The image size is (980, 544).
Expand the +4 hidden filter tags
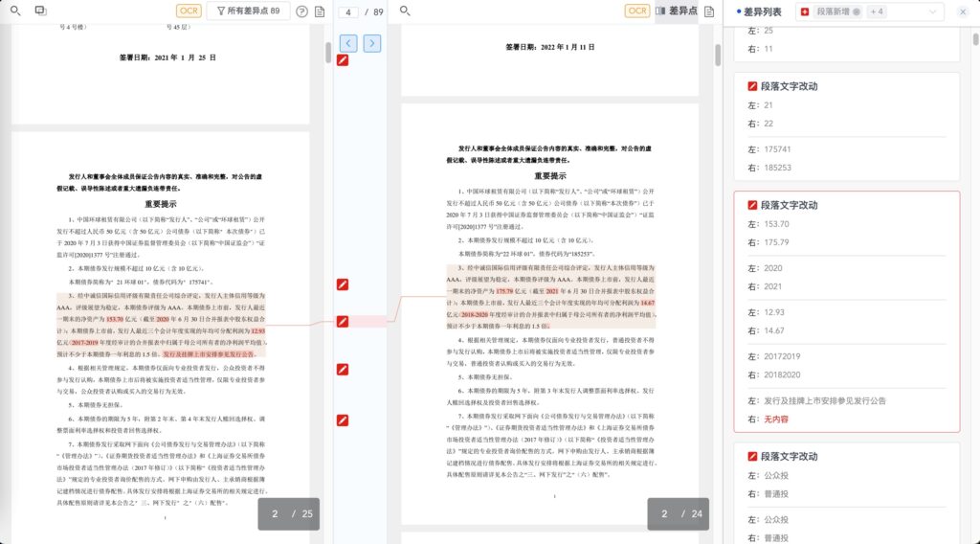pyautogui.click(x=877, y=11)
